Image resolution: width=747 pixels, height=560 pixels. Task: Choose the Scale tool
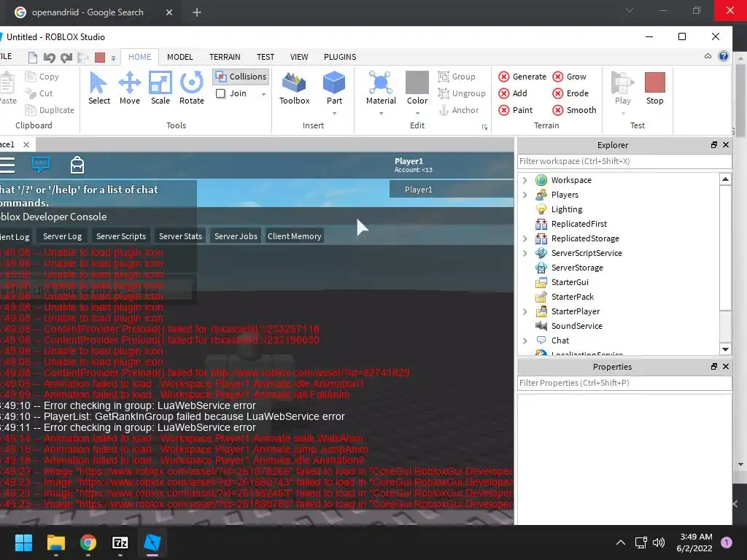click(x=160, y=88)
